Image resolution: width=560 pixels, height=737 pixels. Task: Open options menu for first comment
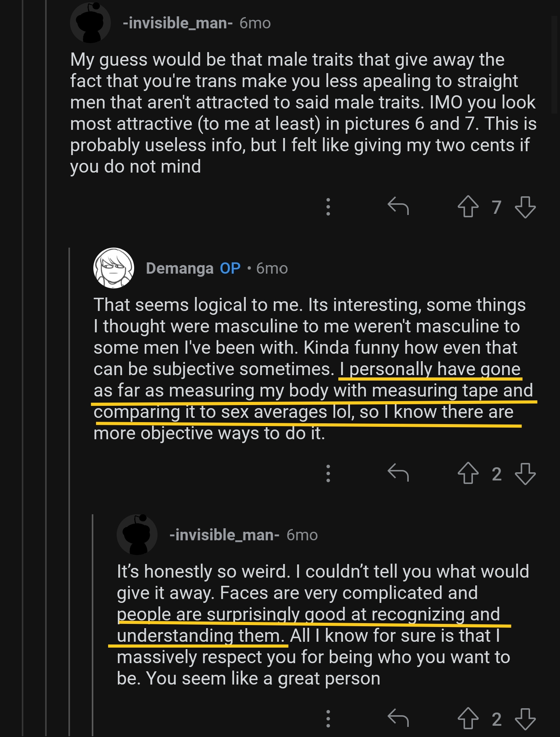[328, 207]
